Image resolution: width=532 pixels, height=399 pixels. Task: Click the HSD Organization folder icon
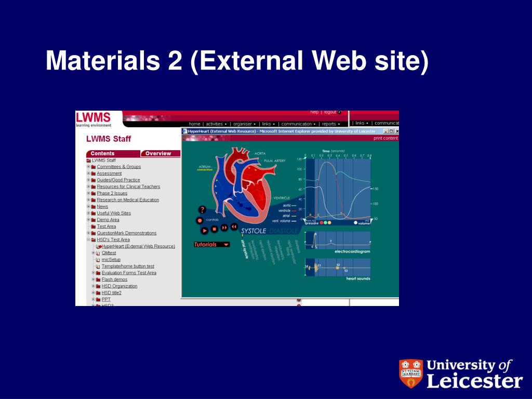[x=98, y=286]
